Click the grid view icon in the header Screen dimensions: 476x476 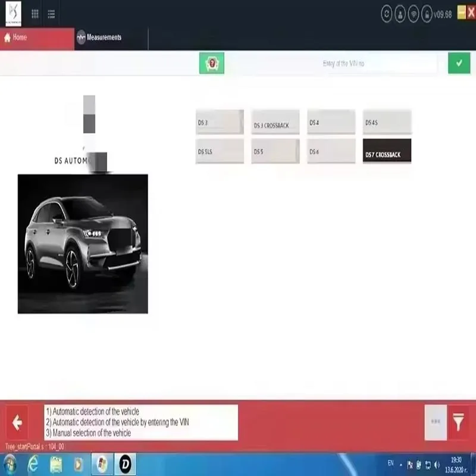coord(36,12)
